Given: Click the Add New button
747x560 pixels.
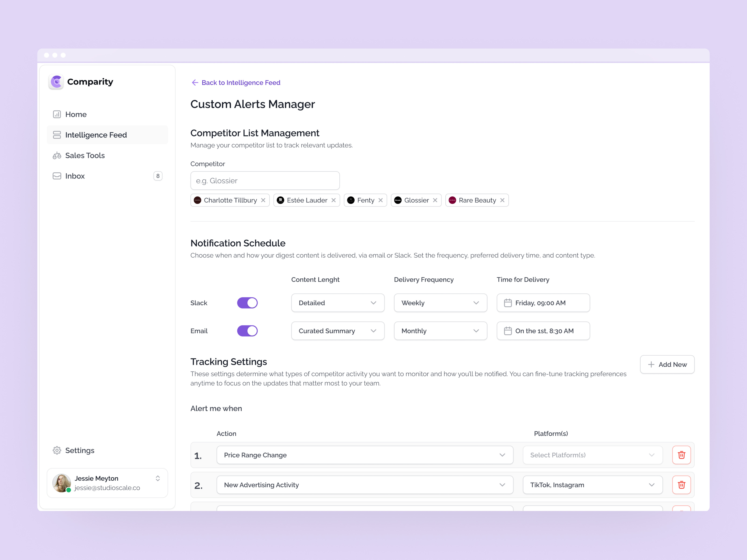Looking at the screenshot, I should (x=667, y=364).
